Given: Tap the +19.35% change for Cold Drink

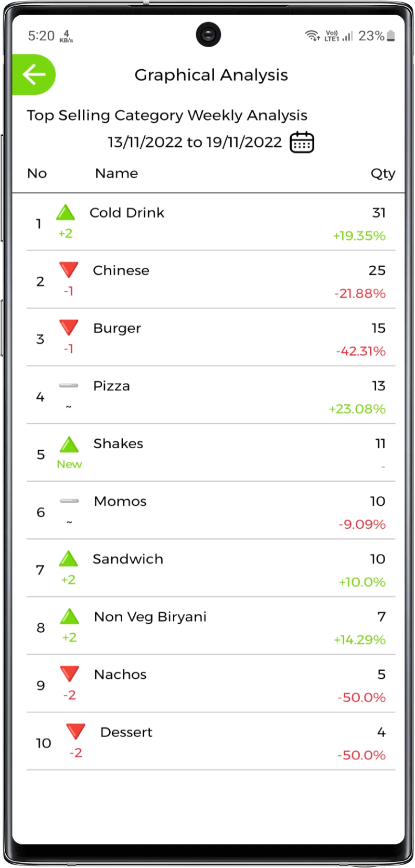Looking at the screenshot, I should point(359,236).
